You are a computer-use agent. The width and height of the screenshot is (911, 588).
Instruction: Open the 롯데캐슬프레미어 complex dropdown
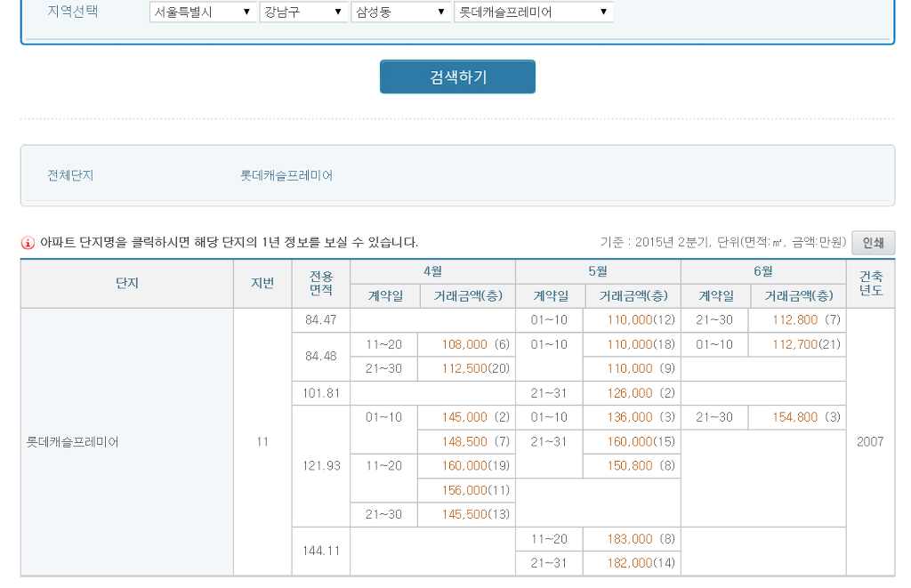click(x=534, y=12)
